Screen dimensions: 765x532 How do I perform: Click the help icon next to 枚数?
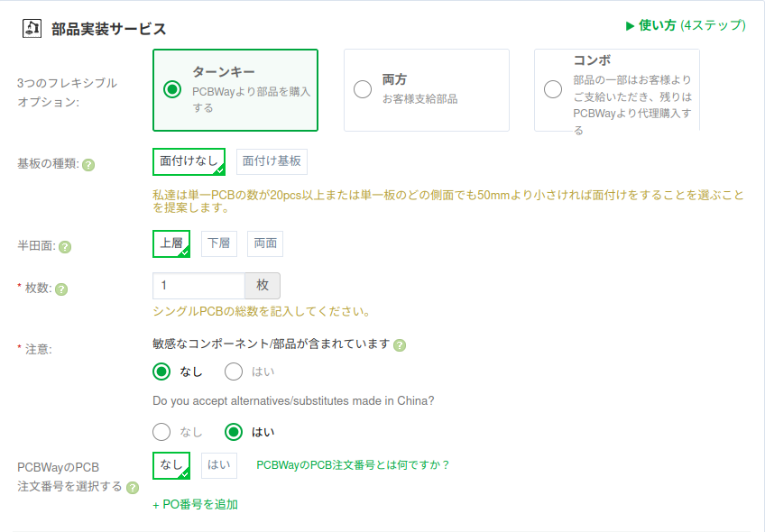61,289
